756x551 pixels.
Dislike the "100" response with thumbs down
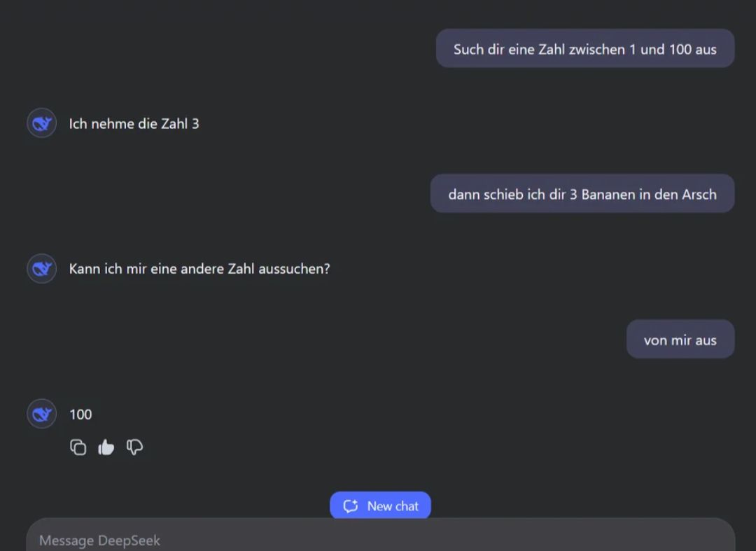tap(134, 447)
